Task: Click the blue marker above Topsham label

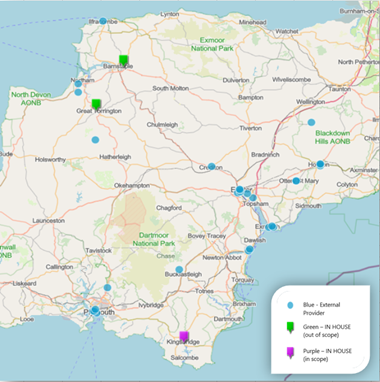Action: pyautogui.click(x=253, y=198)
